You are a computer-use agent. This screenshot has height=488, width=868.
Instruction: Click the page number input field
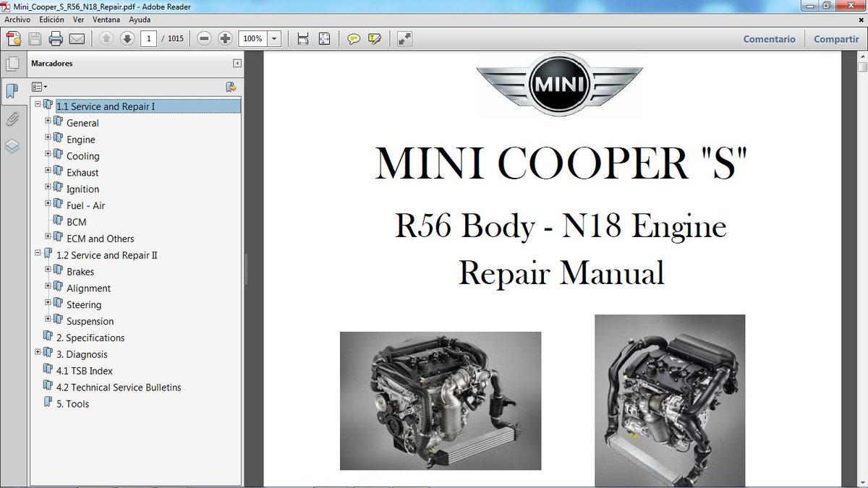pyautogui.click(x=149, y=39)
